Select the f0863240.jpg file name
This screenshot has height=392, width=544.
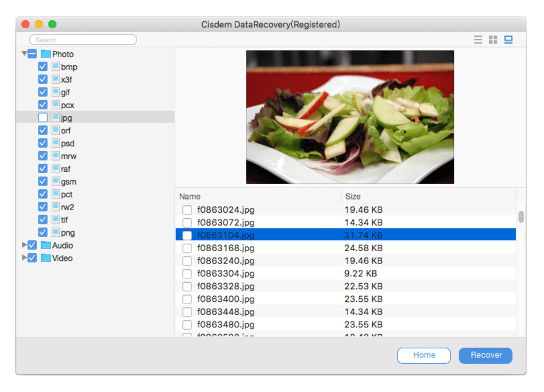pyautogui.click(x=226, y=261)
